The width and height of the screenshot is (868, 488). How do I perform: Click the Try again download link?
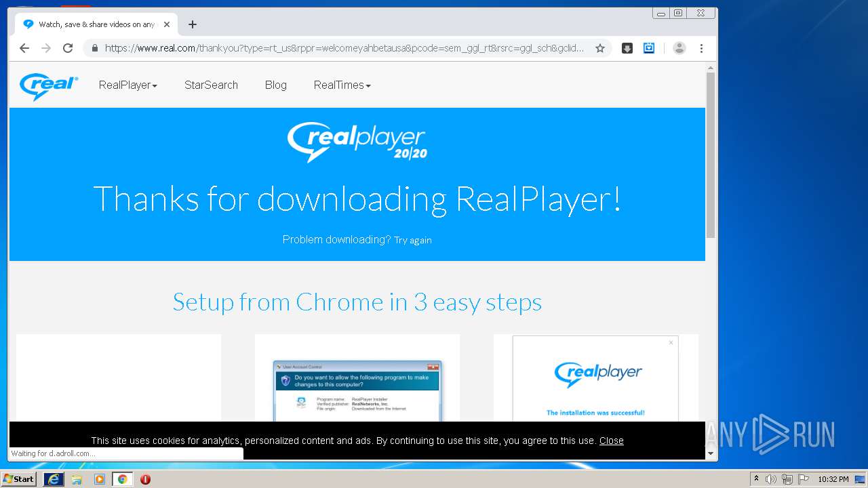pos(413,240)
